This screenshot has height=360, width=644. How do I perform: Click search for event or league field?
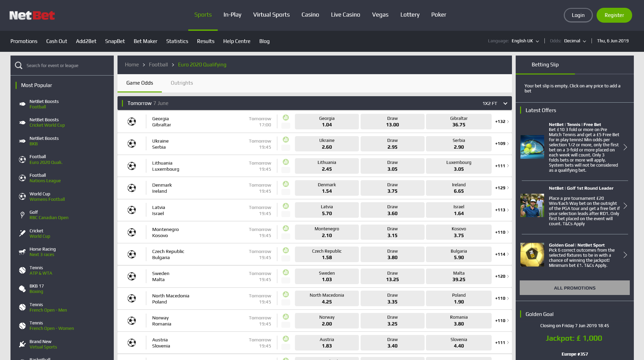[x=62, y=65]
